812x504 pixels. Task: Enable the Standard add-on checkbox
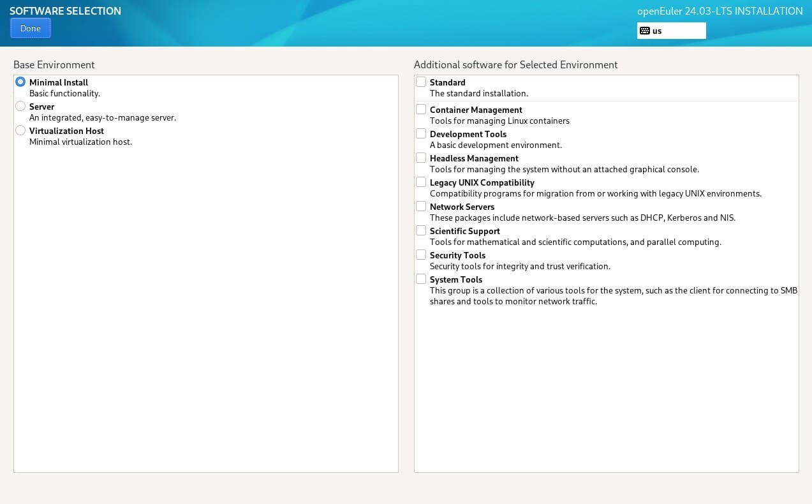click(x=421, y=82)
